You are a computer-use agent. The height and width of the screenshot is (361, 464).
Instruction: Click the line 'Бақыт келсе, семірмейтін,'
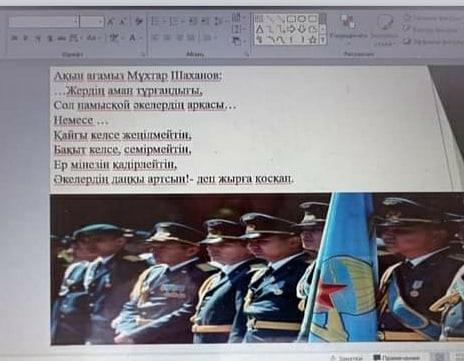(123, 150)
